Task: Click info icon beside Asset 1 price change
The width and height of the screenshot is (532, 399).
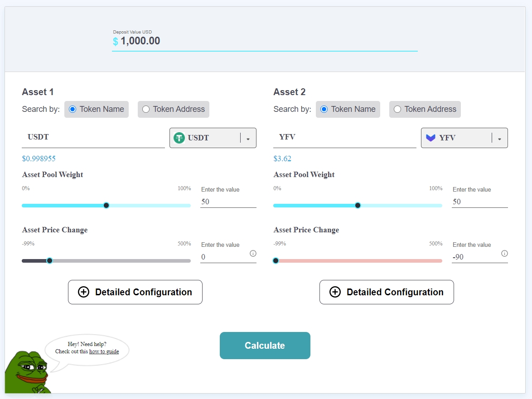Action: [x=253, y=253]
